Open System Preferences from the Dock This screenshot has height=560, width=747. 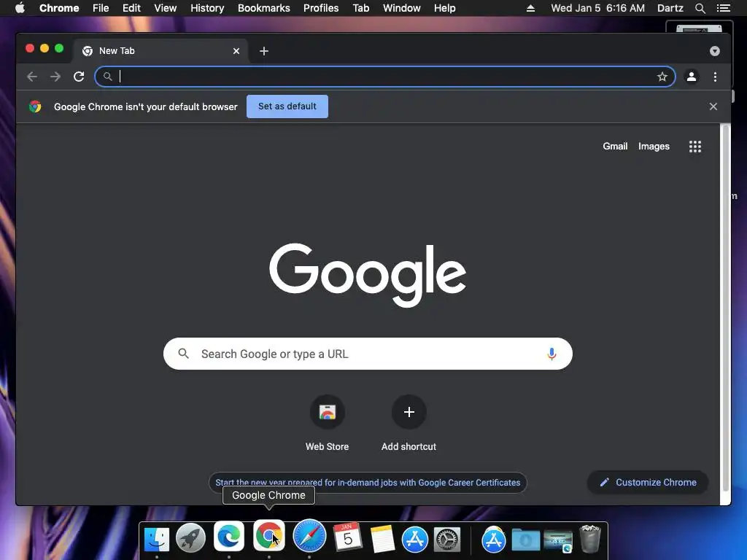pos(447,540)
